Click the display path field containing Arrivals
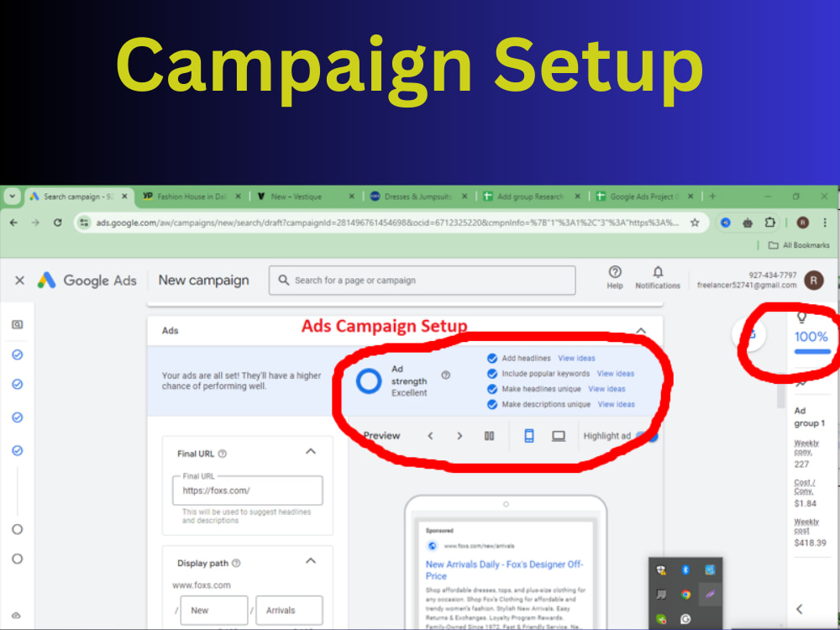The height and width of the screenshot is (630, 840). 289,610
